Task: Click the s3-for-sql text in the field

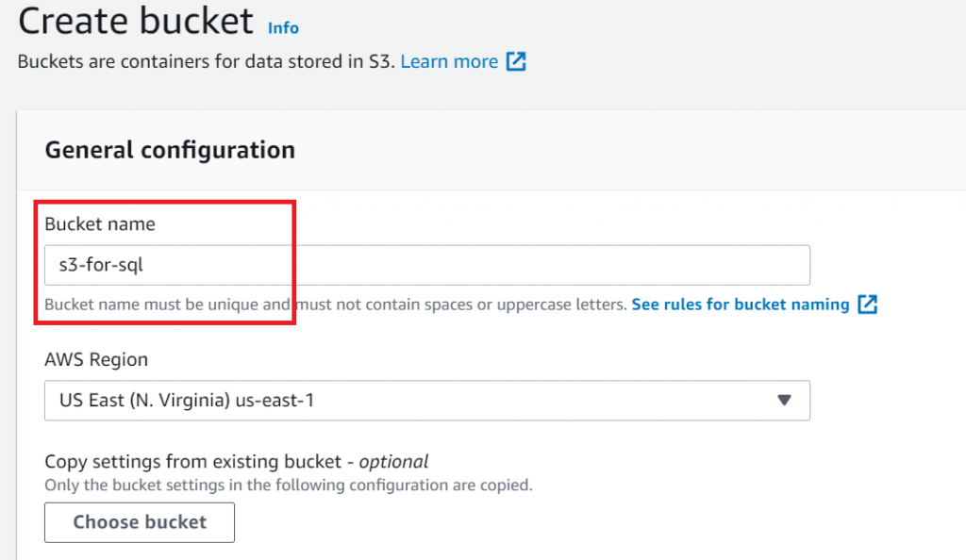Action: coord(101,265)
